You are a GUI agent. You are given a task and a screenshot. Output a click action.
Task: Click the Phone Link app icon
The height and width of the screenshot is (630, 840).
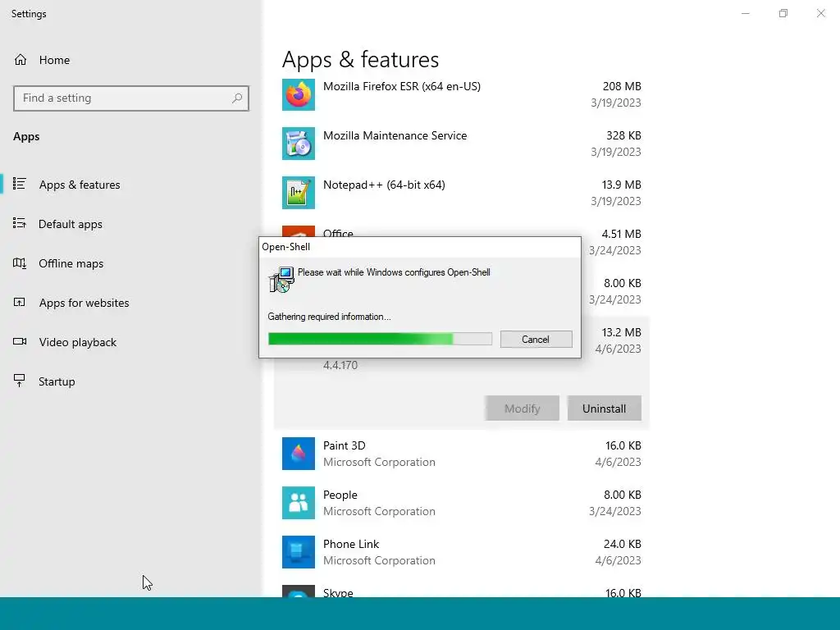pos(299,552)
